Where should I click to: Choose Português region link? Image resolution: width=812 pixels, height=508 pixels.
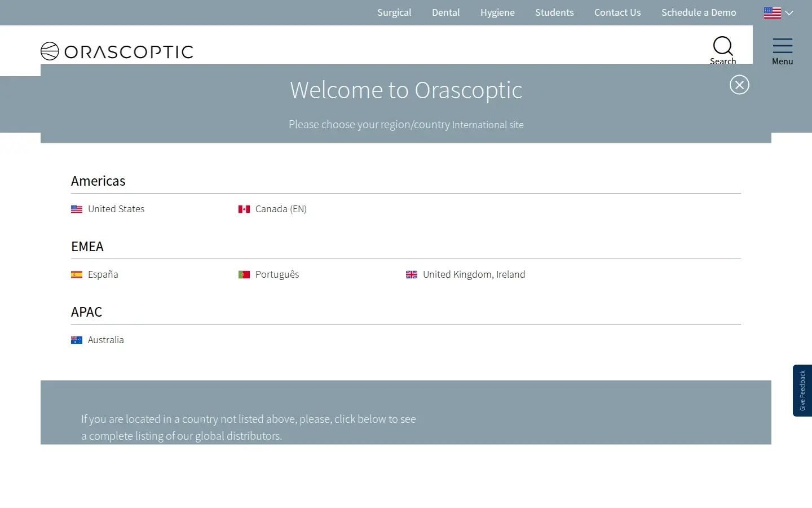277,274
